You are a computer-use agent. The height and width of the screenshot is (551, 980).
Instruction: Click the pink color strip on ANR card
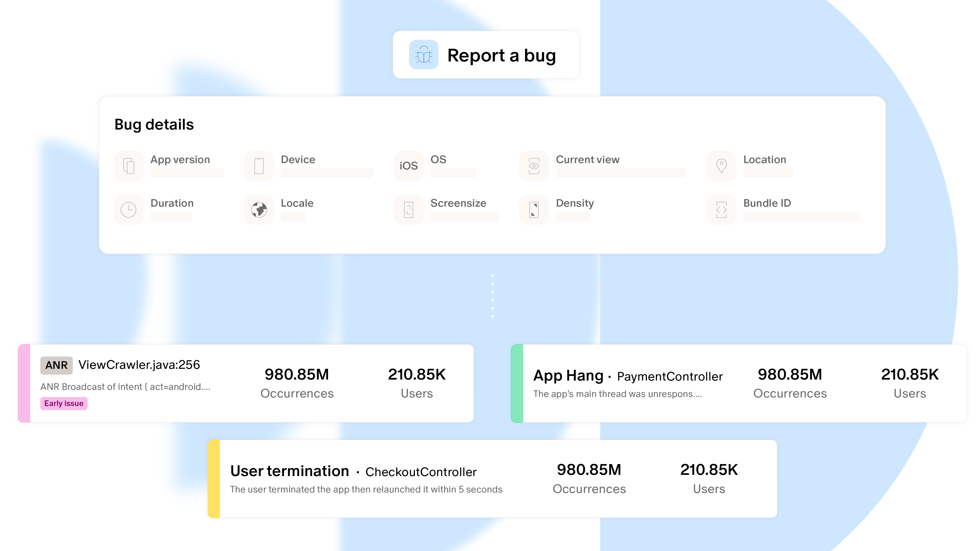(x=24, y=383)
